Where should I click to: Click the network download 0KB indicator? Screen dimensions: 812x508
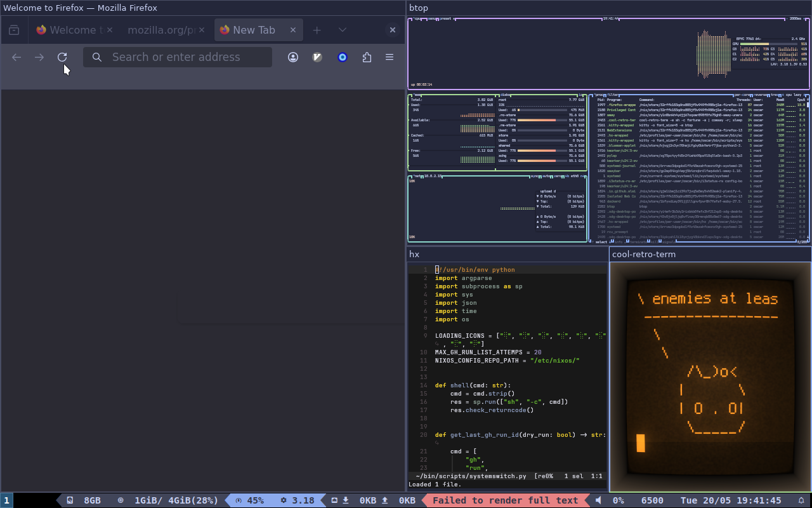[x=360, y=500]
